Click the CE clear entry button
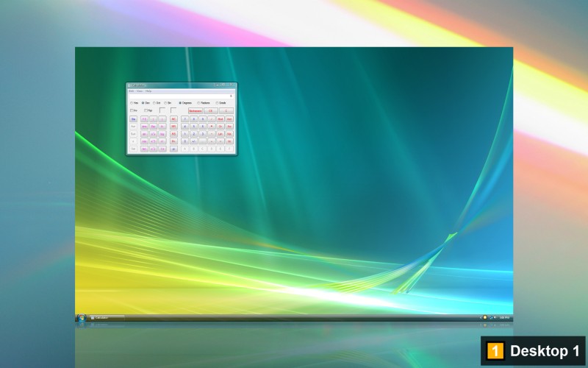The width and height of the screenshot is (588, 368). (x=210, y=111)
